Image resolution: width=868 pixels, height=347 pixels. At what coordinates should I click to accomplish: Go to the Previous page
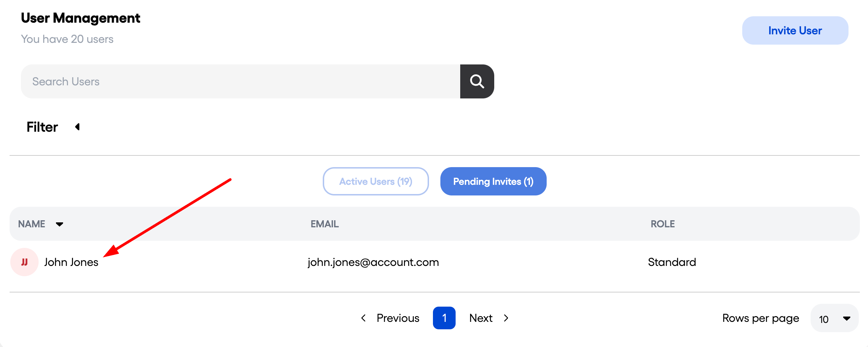(398, 318)
